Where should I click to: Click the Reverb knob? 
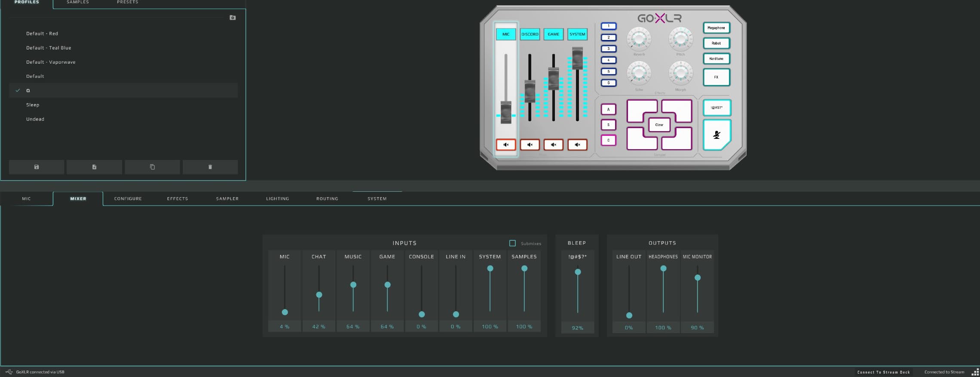(x=639, y=39)
